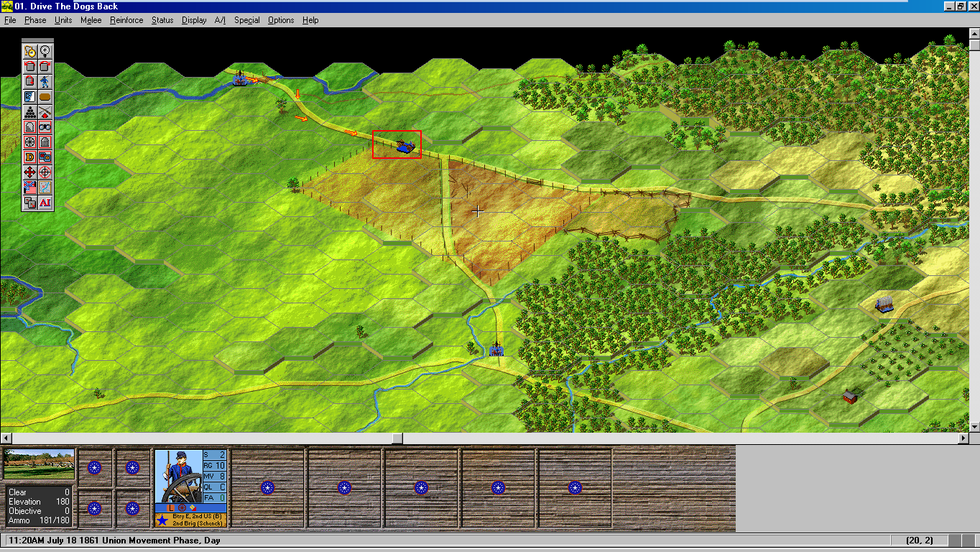
Task: Click the red wheel badge on the unit card
Action: coord(182,508)
